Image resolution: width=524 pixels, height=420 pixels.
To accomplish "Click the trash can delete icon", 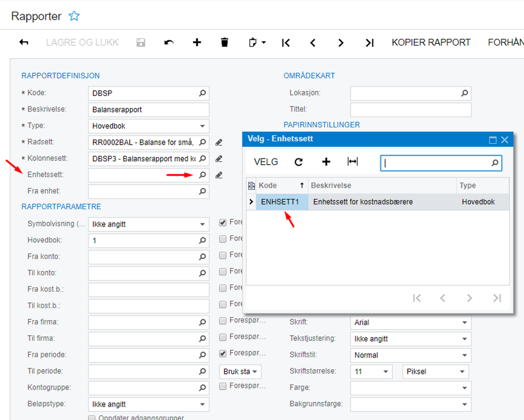I will click(224, 42).
